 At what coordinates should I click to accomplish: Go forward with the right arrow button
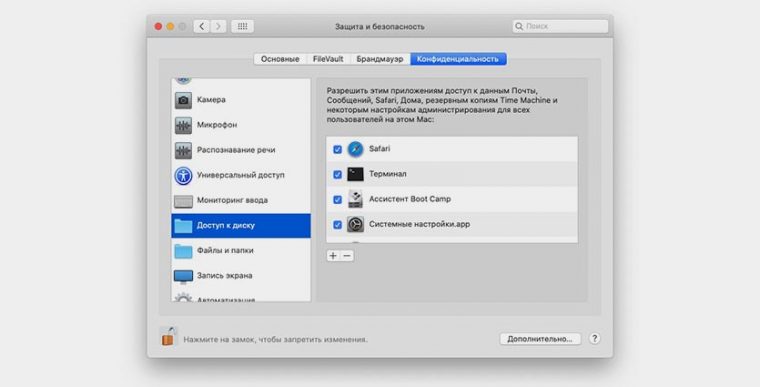click(219, 26)
